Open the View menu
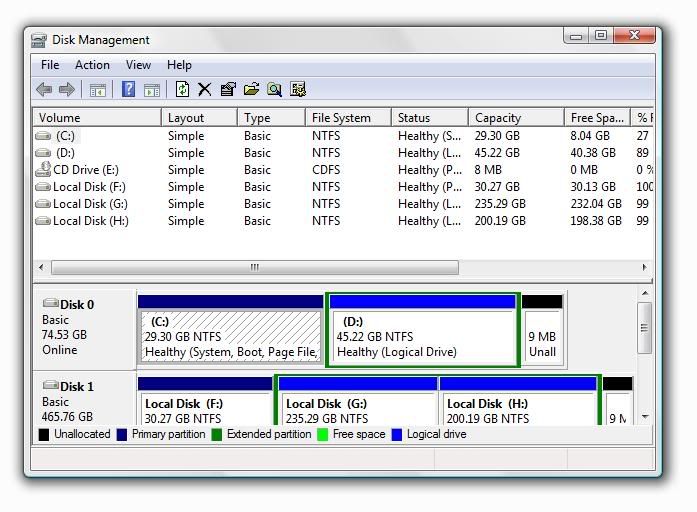Image resolution: width=697 pixels, height=512 pixels. click(138, 65)
